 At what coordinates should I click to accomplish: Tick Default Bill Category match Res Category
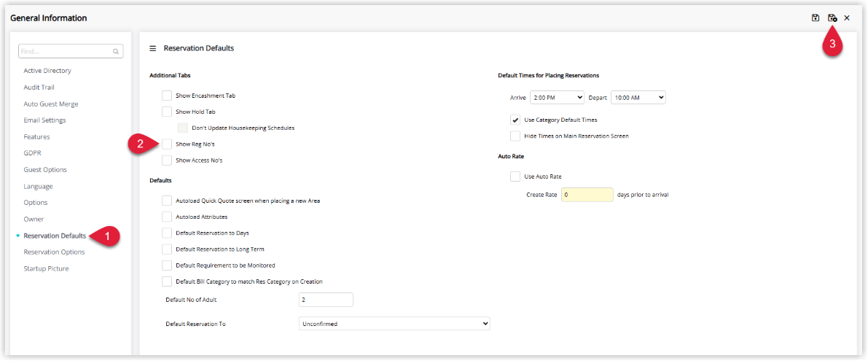[167, 282]
